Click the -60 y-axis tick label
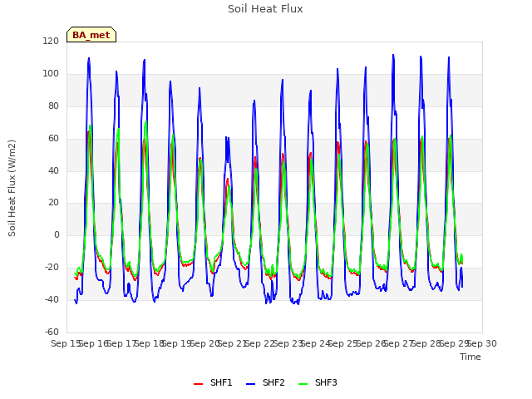 pyautogui.click(x=52, y=332)
